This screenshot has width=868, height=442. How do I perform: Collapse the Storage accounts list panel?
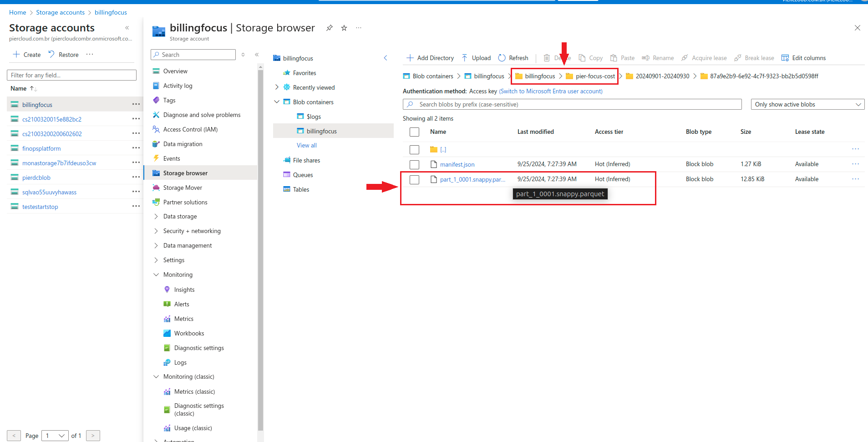pos(127,28)
